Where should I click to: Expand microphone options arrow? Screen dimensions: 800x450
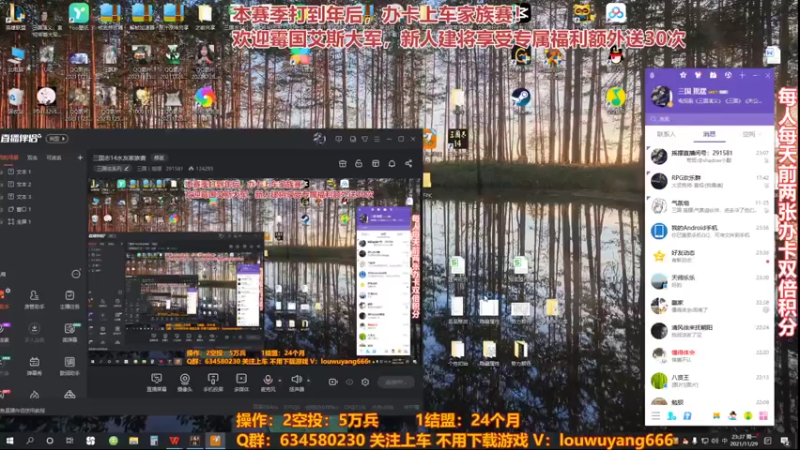(x=280, y=380)
